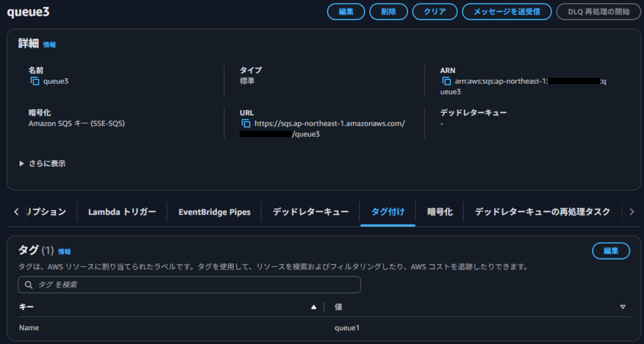
Task: Copy the queue name queue3
Action: [35, 81]
